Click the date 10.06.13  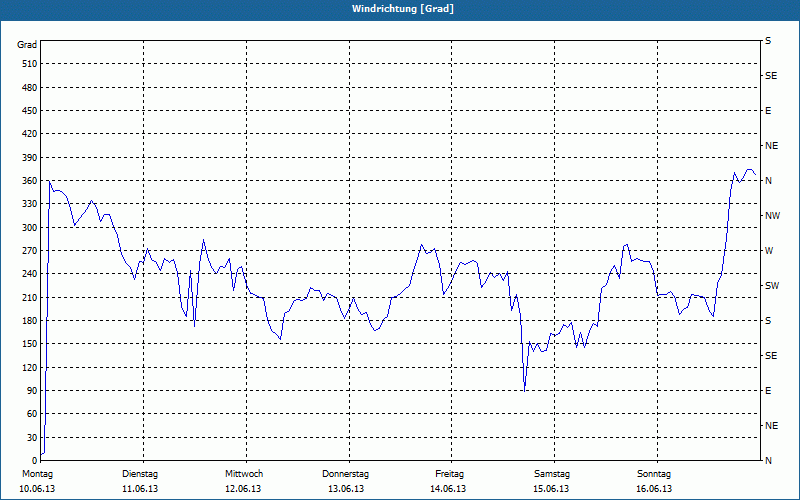(x=37, y=489)
